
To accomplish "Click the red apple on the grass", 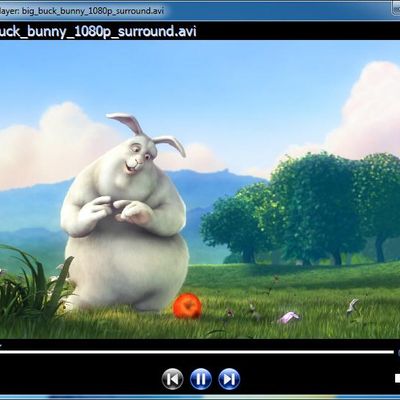I will [x=187, y=305].
